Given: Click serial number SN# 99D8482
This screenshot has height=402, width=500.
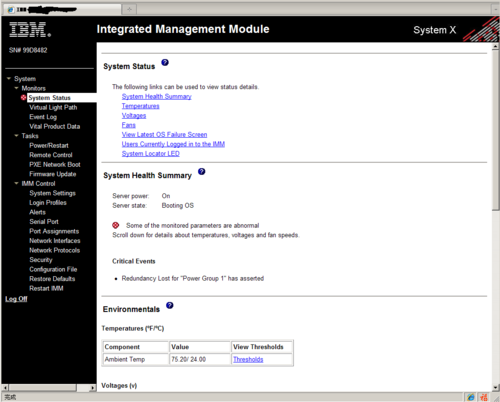Looking at the screenshot, I should tap(28, 50).
